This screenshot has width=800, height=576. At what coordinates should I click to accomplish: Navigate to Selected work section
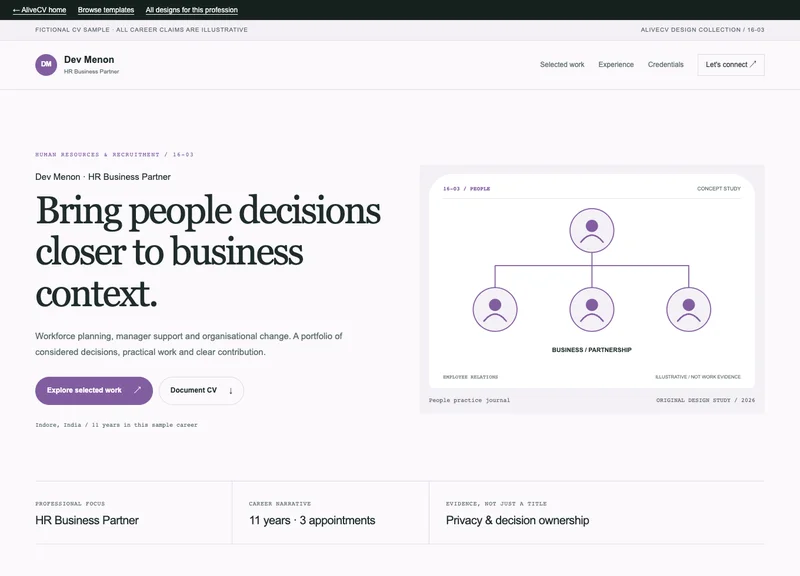[x=562, y=64]
